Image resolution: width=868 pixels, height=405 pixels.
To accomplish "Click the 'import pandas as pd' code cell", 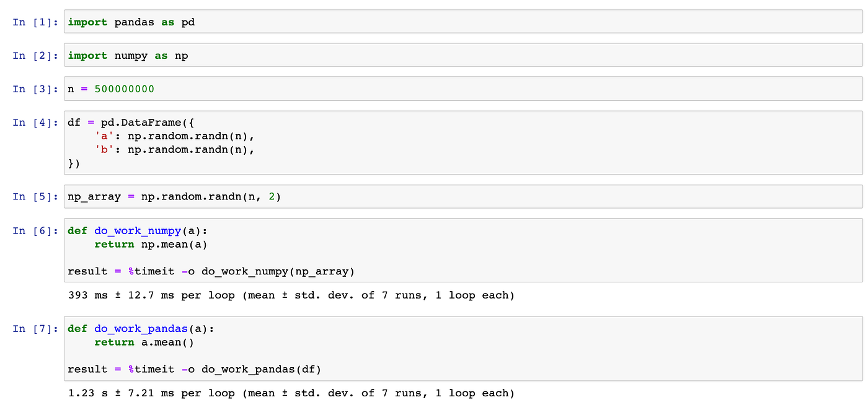I will point(463,22).
